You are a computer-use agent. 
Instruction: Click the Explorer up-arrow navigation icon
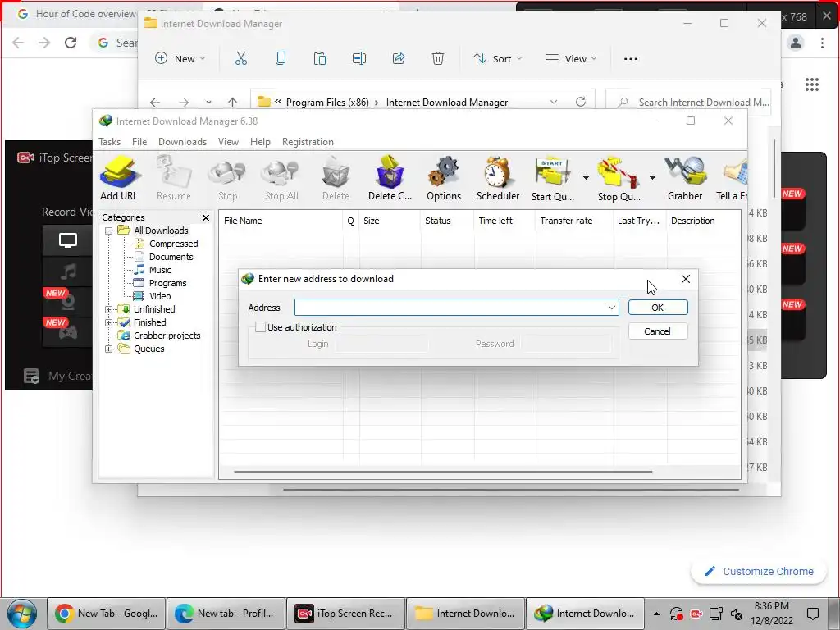(x=232, y=102)
